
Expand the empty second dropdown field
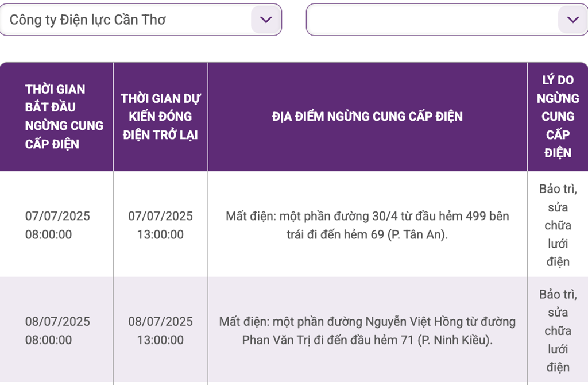[x=447, y=20]
